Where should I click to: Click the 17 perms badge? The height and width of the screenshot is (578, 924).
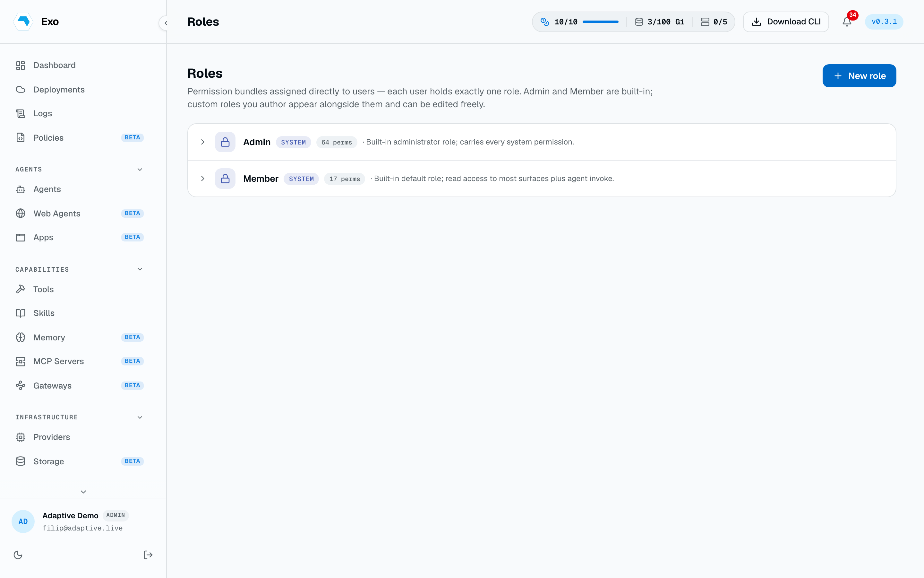344,179
